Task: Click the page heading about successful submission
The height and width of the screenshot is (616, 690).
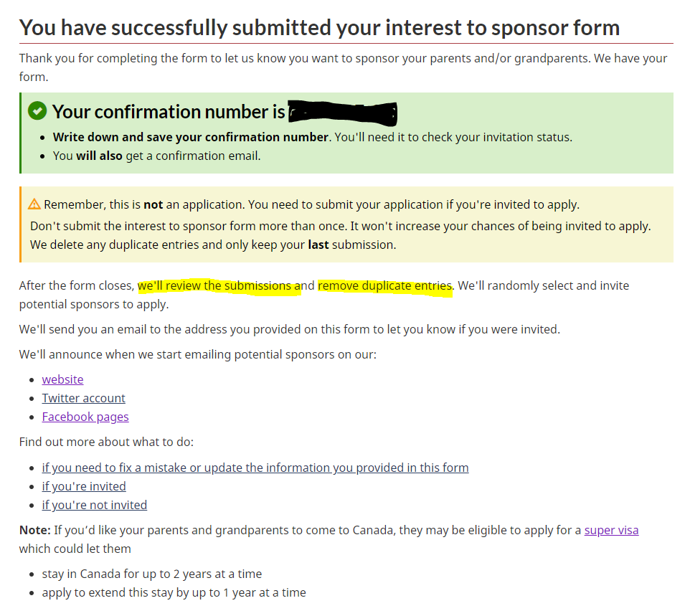Action: coord(319,28)
